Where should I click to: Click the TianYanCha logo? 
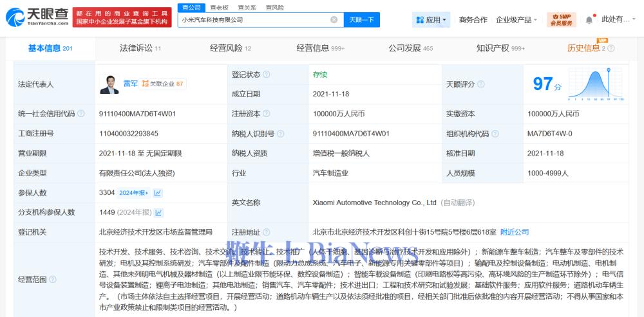(37, 17)
